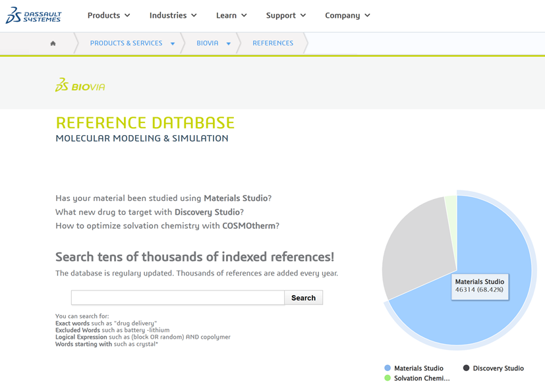This screenshot has height=392, width=545.
Task: Expand the Products menu
Action: pos(109,15)
